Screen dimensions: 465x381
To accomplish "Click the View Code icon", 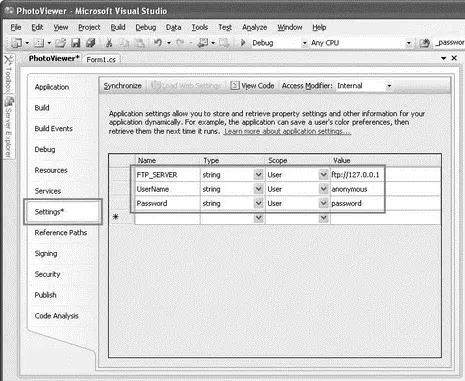I will 235,86.
